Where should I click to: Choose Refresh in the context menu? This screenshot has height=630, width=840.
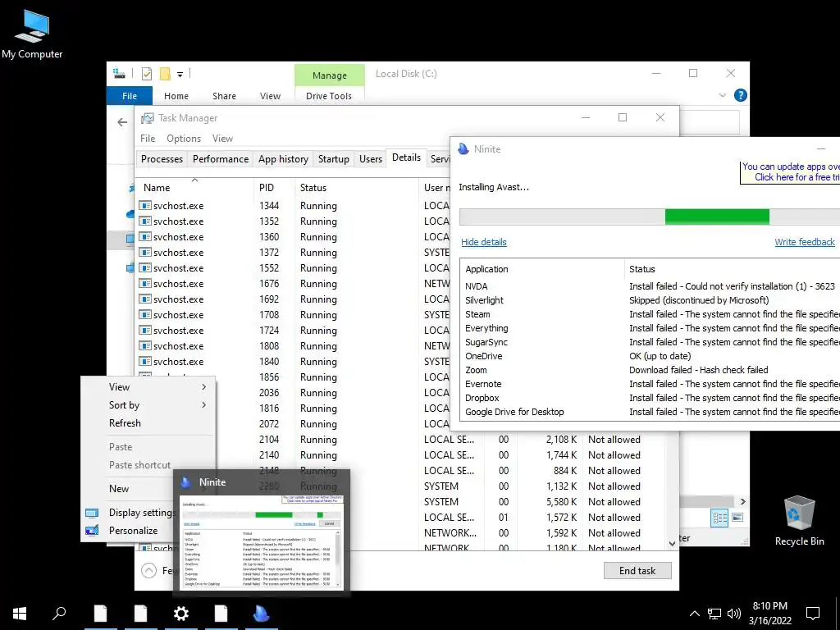pyautogui.click(x=125, y=423)
